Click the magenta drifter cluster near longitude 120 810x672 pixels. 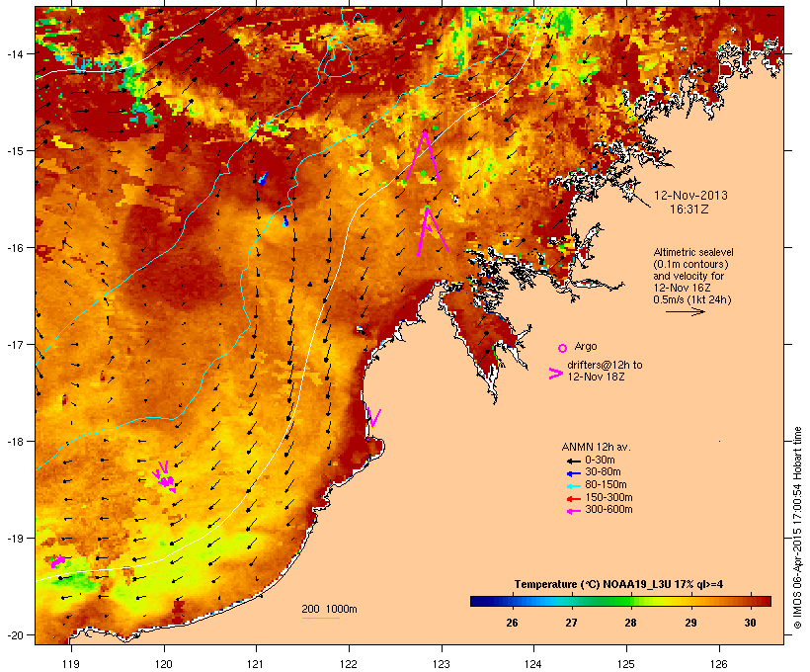point(165,476)
